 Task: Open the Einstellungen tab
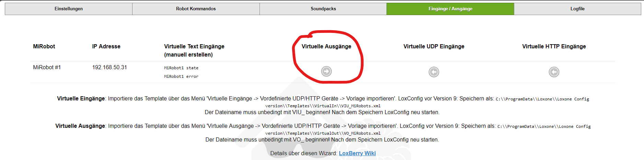(69, 9)
